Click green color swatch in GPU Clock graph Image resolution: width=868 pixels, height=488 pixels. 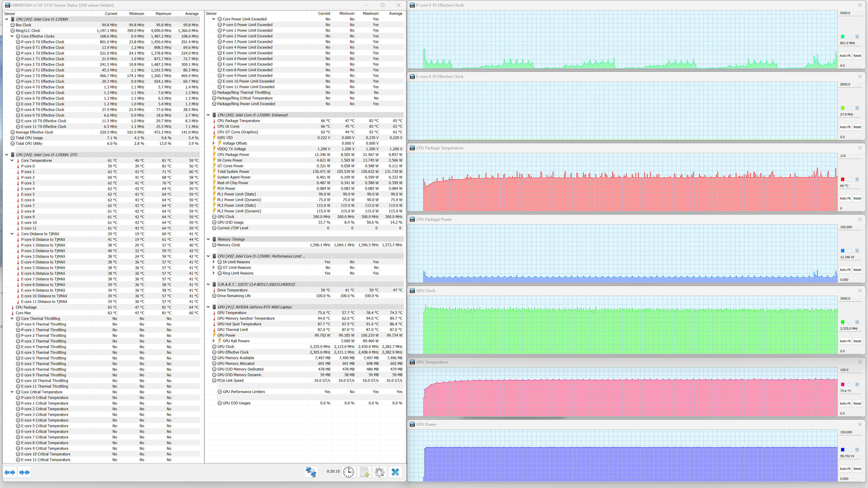pyautogui.click(x=842, y=322)
